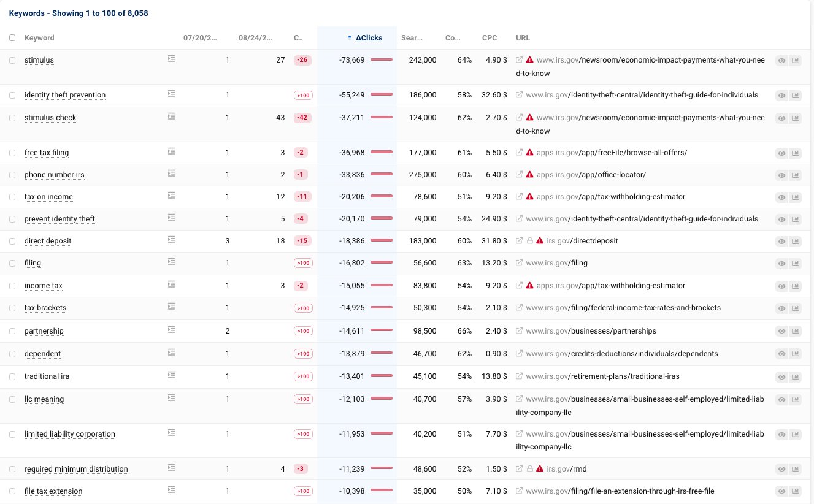
Task: Click list icon beside direct deposit keyword
Action: click(x=172, y=240)
